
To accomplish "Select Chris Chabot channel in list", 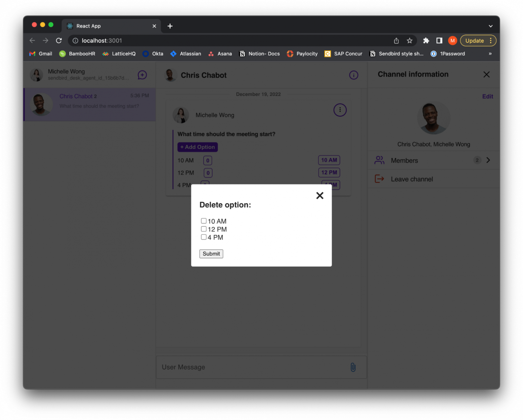I will (90, 104).
